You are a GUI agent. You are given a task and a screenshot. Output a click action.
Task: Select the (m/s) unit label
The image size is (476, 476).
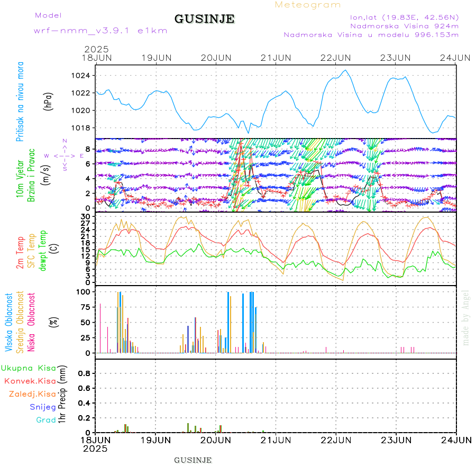(45, 175)
